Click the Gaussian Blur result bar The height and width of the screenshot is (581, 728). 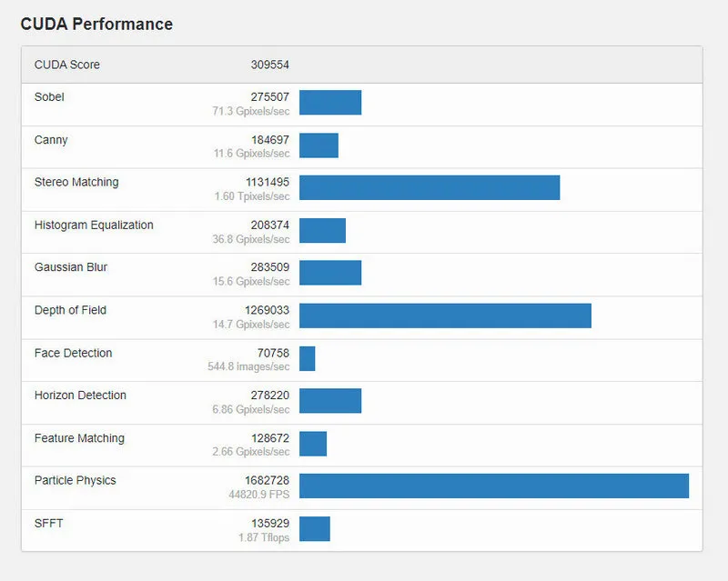tap(330, 273)
